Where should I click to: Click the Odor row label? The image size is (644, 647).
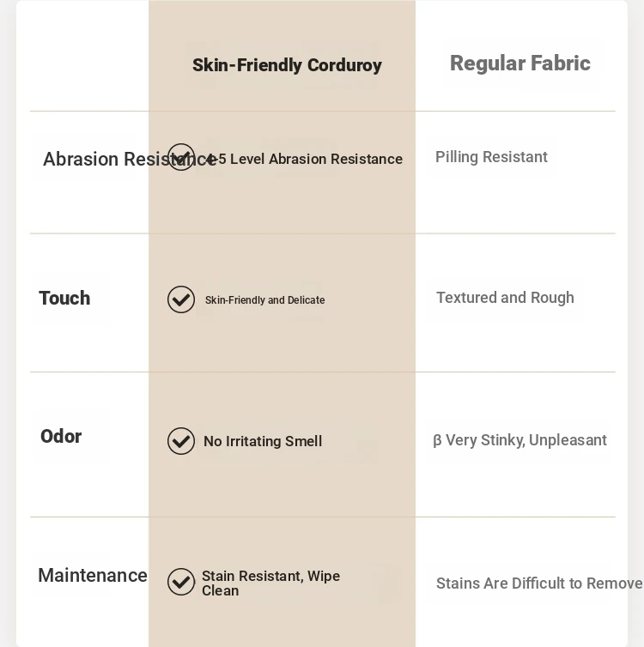(61, 437)
